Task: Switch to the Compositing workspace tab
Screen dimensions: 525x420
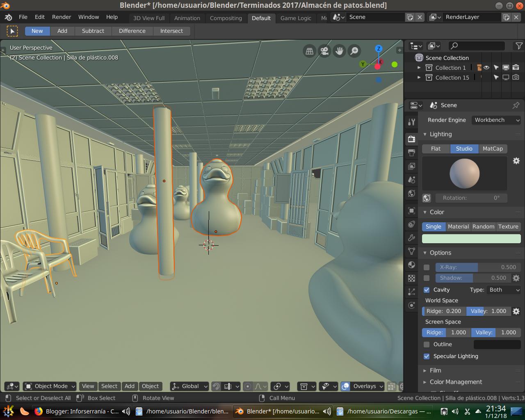Action: (x=226, y=18)
